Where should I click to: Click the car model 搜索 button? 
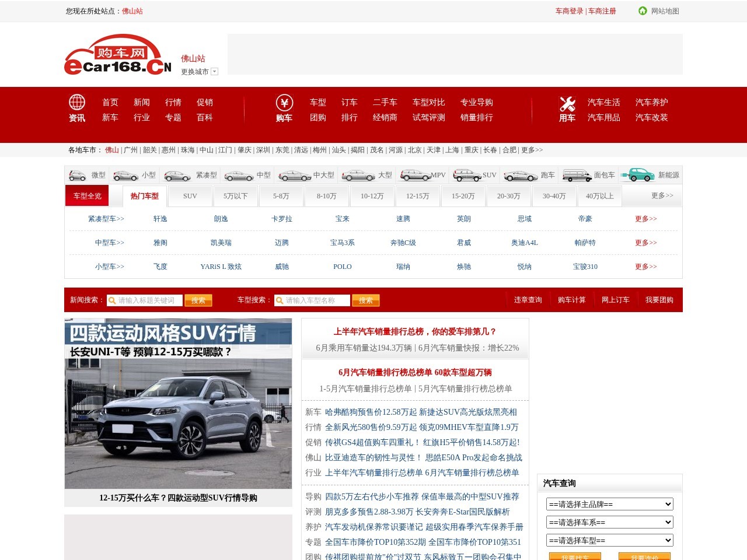(366, 300)
